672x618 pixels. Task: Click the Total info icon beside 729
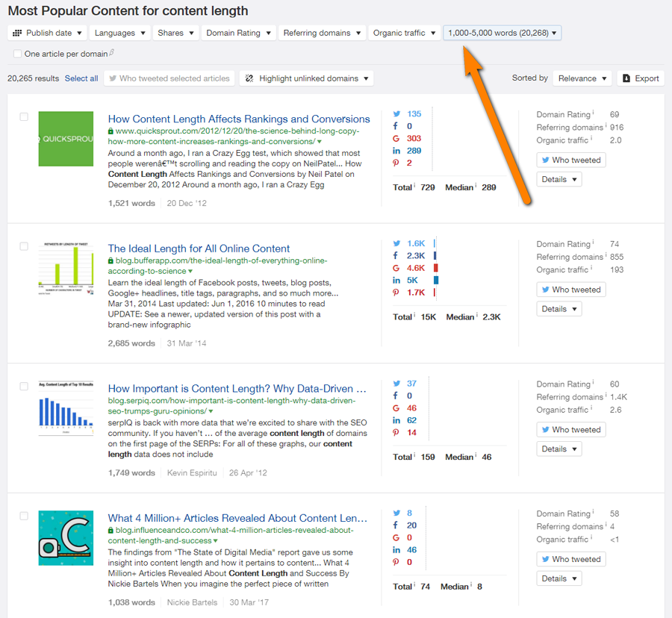pos(414,185)
